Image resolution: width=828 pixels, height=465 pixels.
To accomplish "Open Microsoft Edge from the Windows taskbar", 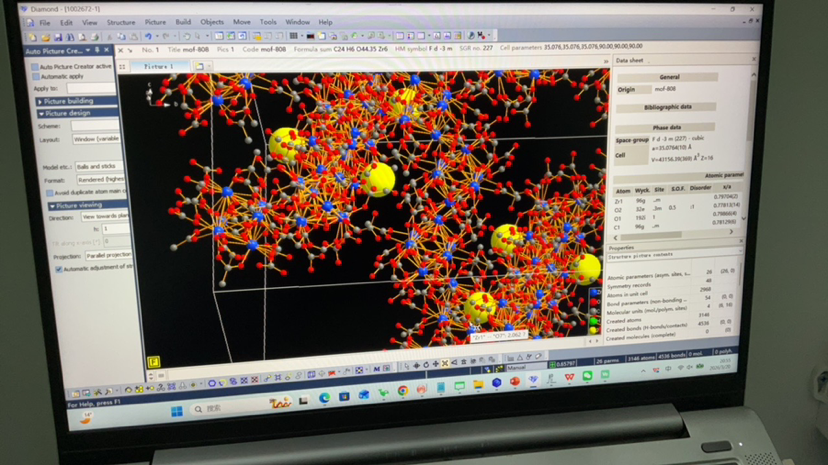I will [325, 396].
